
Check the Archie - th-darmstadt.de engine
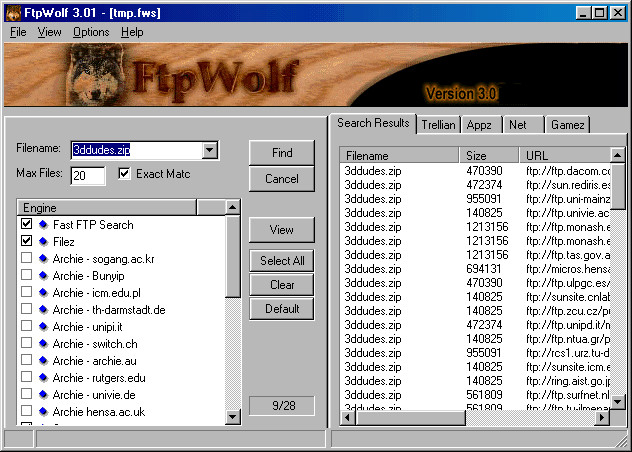(27, 309)
